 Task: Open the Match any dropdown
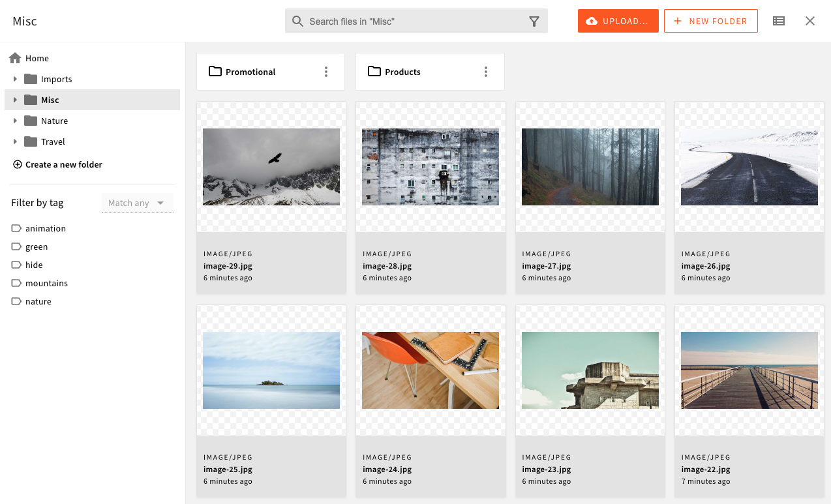[137, 202]
